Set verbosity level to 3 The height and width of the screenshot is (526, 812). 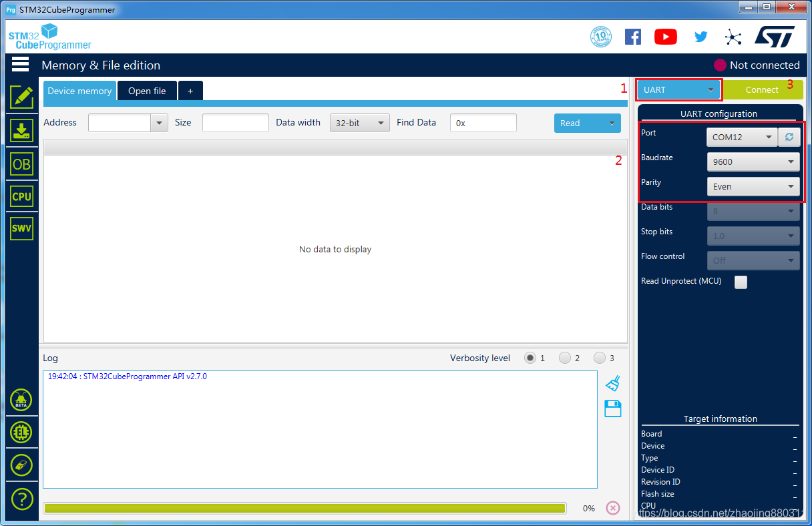600,358
